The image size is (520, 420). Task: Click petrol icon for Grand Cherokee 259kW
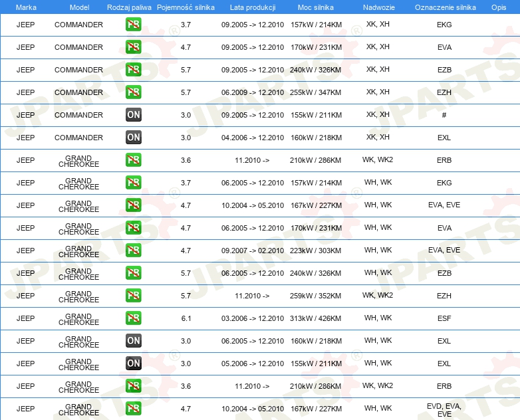pyautogui.click(x=133, y=296)
